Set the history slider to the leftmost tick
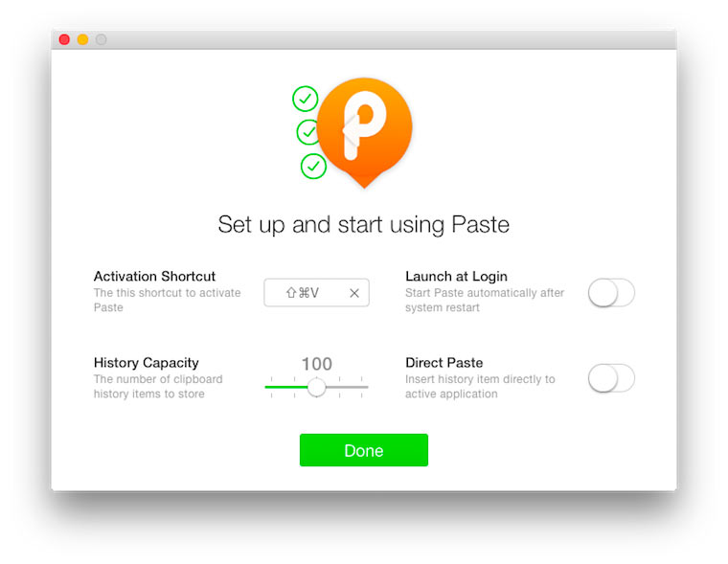 click(x=272, y=387)
